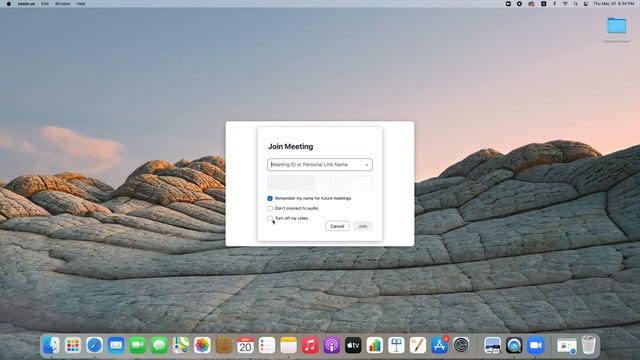Check Turn off my video
Screen dimensions: 640x360
click(270, 218)
